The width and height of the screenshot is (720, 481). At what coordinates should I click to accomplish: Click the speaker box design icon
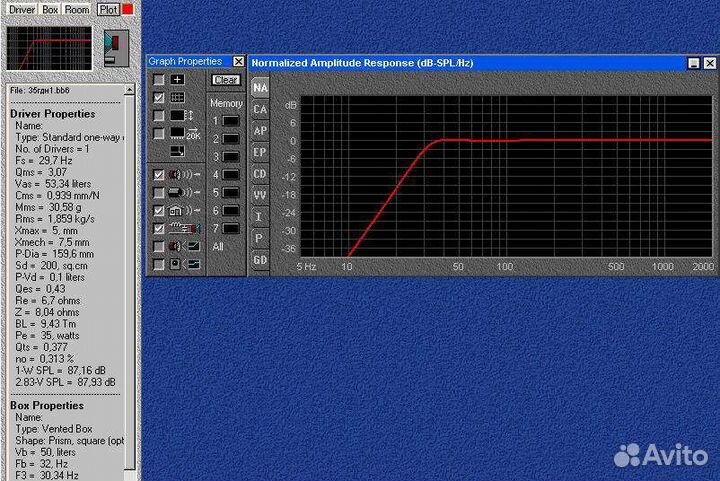[116, 48]
